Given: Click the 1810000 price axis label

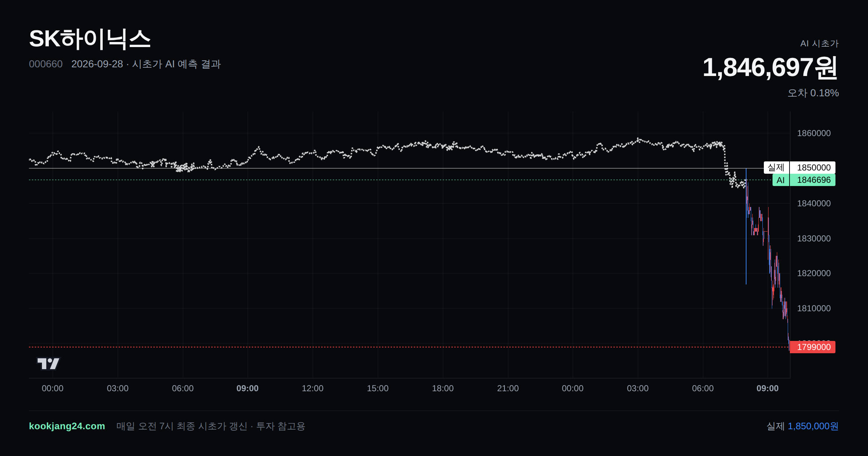Looking at the screenshot, I should [x=814, y=308].
